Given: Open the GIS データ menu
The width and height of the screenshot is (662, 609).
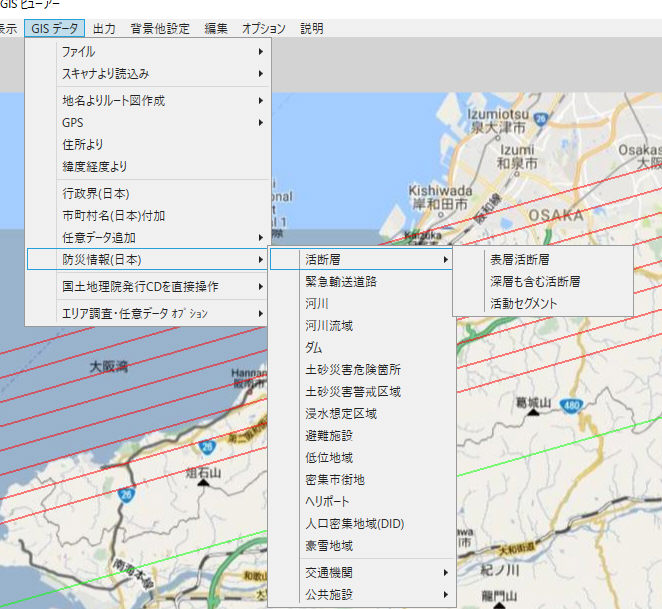Looking at the screenshot, I should (57, 29).
